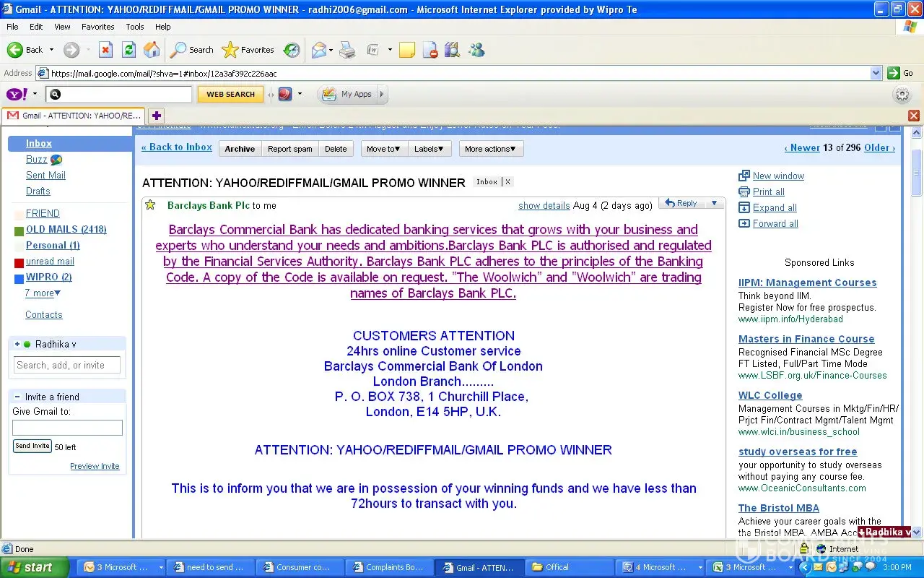Open the Older message link

(x=879, y=147)
